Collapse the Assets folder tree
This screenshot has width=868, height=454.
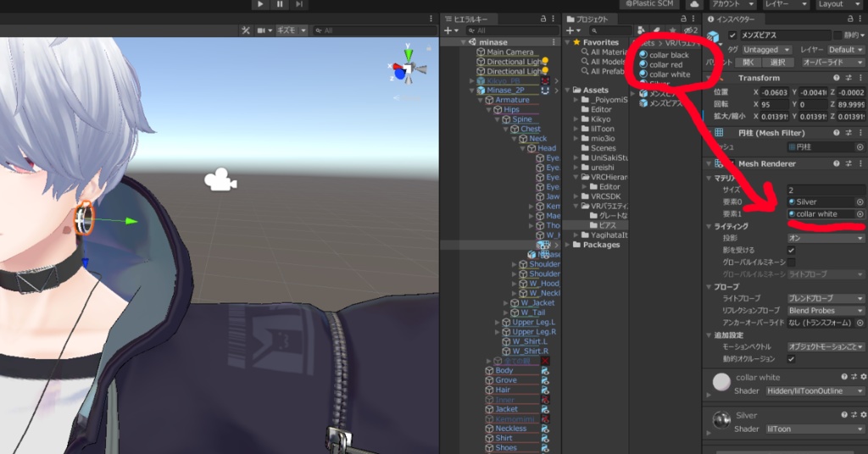pyautogui.click(x=567, y=90)
